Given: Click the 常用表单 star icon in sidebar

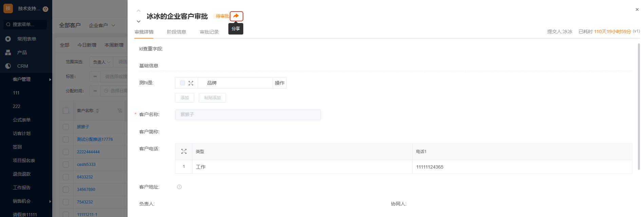Looking at the screenshot, I should [x=8, y=39].
